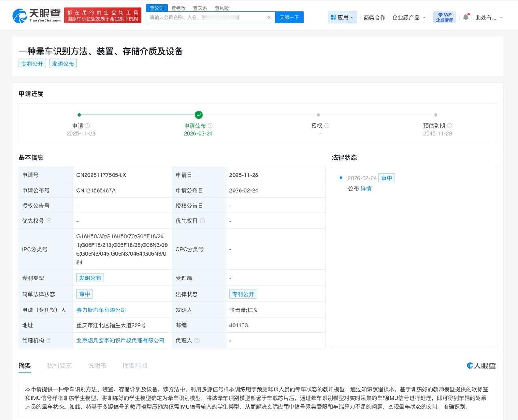Expand the 企业级产品 dropdown
518x420 pixels.
409,17
